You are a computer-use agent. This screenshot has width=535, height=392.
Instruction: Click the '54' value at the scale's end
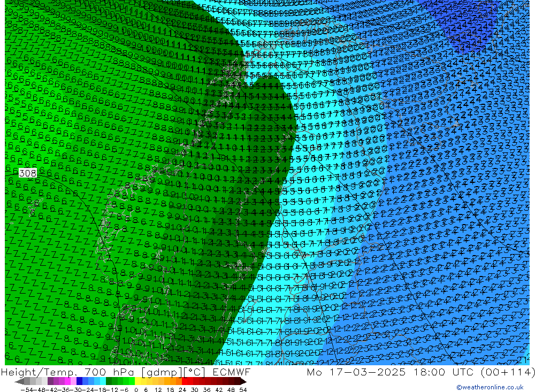243,390
